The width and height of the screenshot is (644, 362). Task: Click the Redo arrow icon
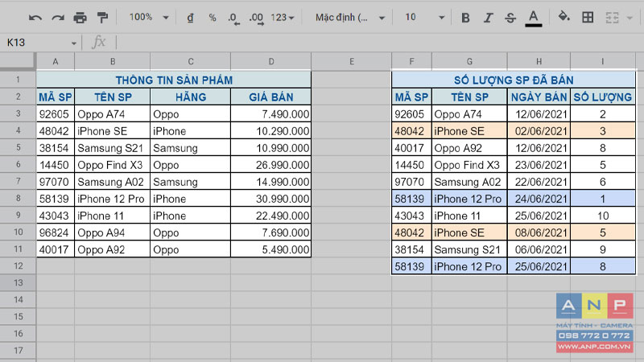[58, 18]
